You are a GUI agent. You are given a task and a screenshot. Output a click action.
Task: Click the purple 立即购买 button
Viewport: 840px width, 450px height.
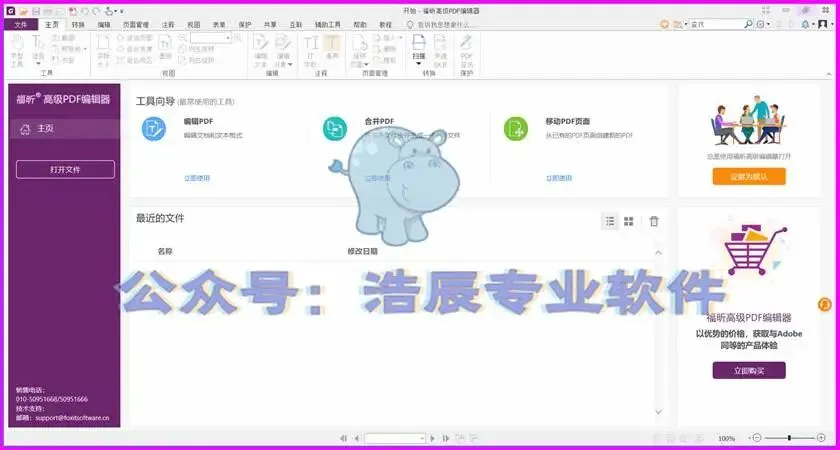(x=749, y=370)
